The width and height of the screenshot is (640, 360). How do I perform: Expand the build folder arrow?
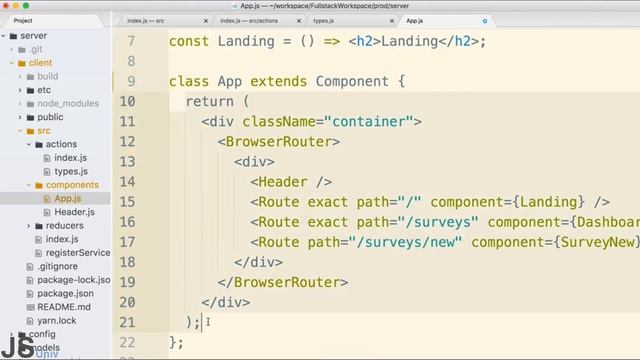point(20,76)
